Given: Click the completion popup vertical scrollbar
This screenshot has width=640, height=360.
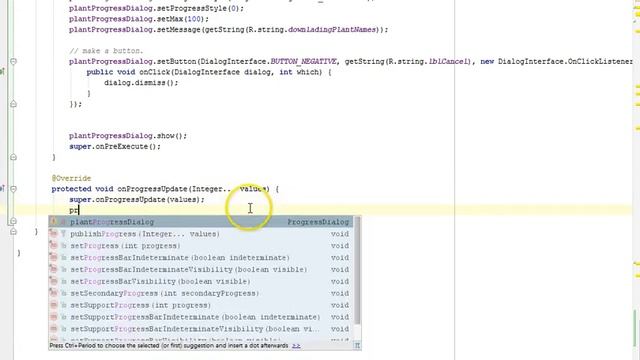Looking at the screenshot, I should click(x=358, y=270).
